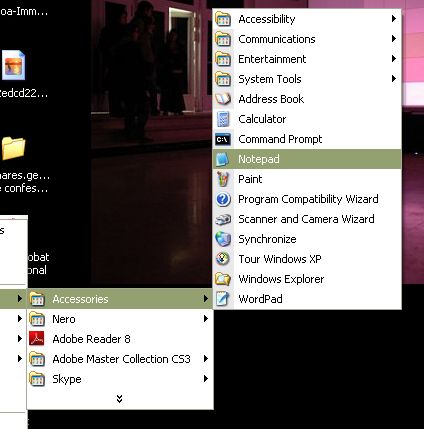Choose the Command Prompt entry
The width and height of the screenshot is (424, 429).
click(307, 139)
